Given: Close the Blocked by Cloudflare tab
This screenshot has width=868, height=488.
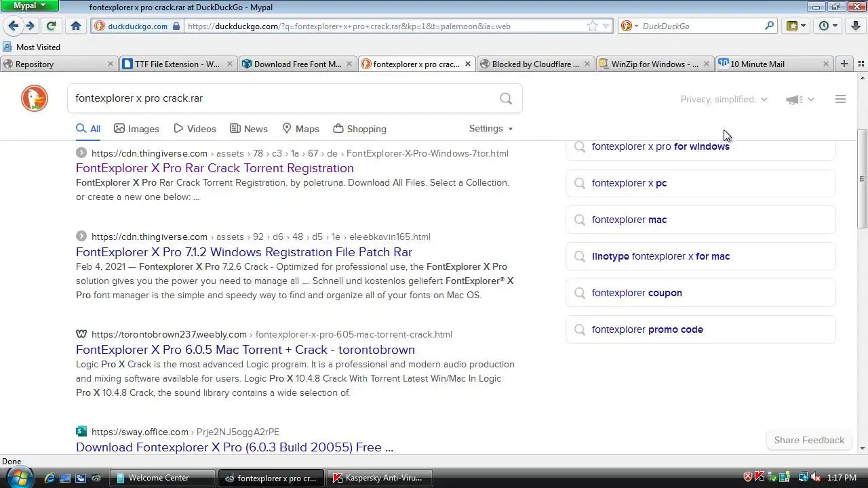Looking at the screenshot, I should (587, 64).
